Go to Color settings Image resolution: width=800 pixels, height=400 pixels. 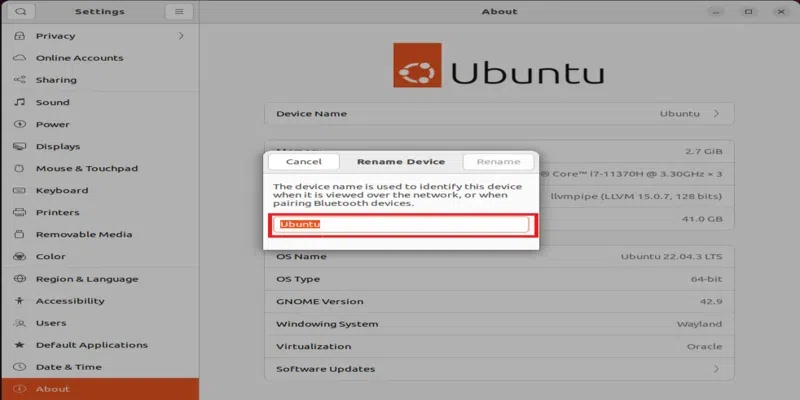99,256
